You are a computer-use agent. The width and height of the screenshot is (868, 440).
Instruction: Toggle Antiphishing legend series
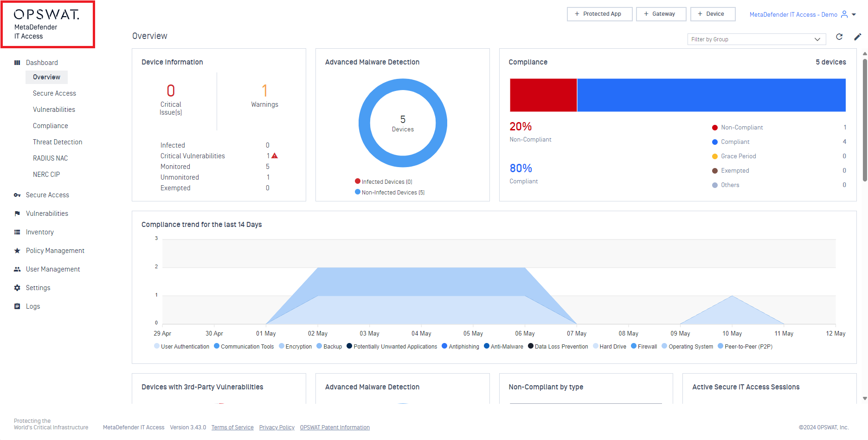pyautogui.click(x=460, y=346)
